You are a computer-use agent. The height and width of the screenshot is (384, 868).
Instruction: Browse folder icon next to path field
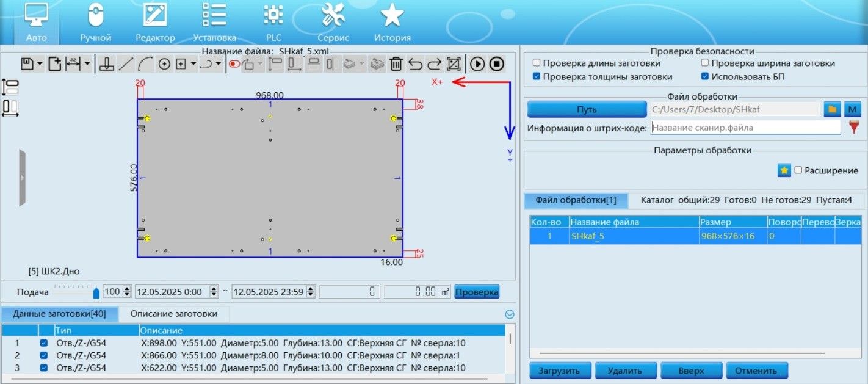pos(831,109)
